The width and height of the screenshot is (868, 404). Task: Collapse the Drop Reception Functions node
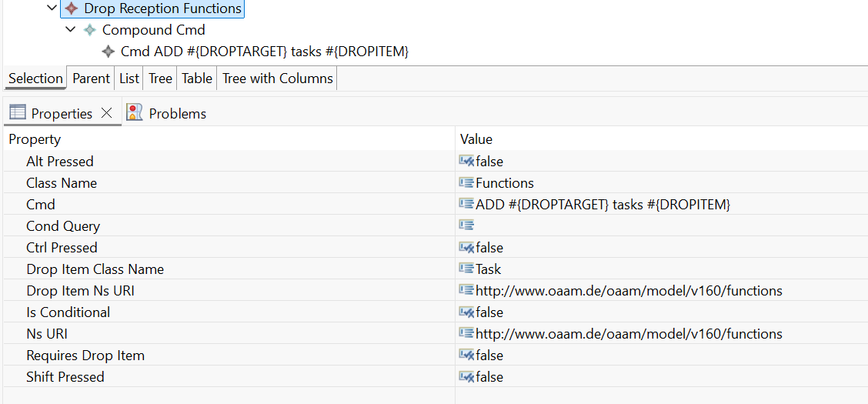52,8
